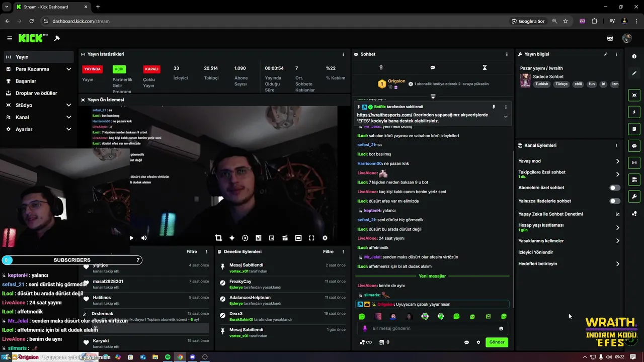
Task: Open the wraithesports.com link in pinned message
Action: [384, 115]
